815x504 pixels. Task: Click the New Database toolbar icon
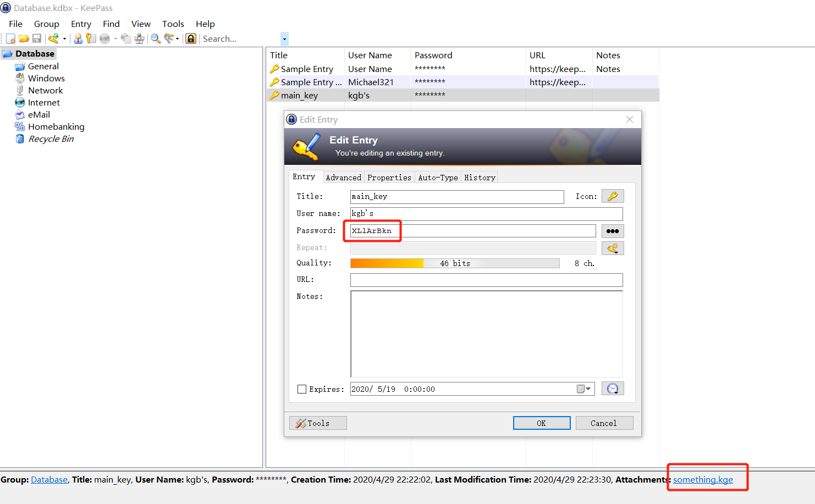point(10,38)
